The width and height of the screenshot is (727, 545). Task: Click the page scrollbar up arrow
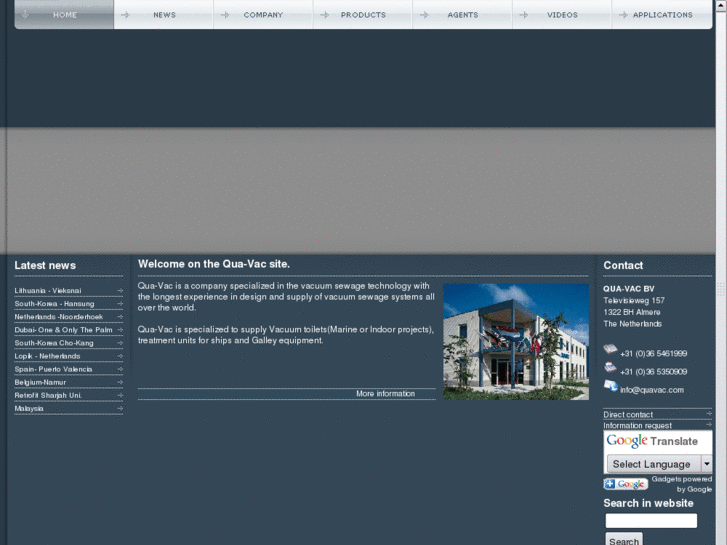click(721, 4)
